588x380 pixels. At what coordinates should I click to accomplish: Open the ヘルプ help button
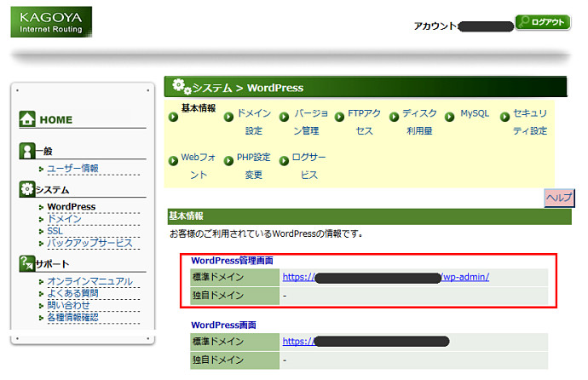(558, 197)
